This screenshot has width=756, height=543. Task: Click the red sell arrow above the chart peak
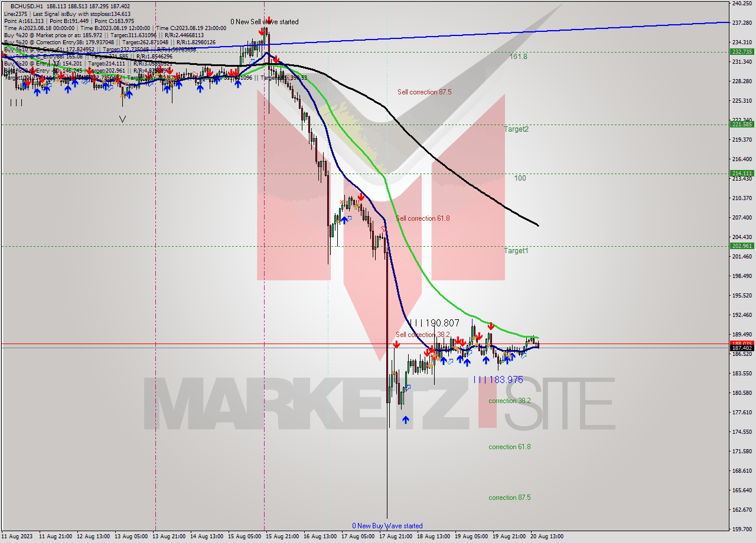click(x=269, y=21)
